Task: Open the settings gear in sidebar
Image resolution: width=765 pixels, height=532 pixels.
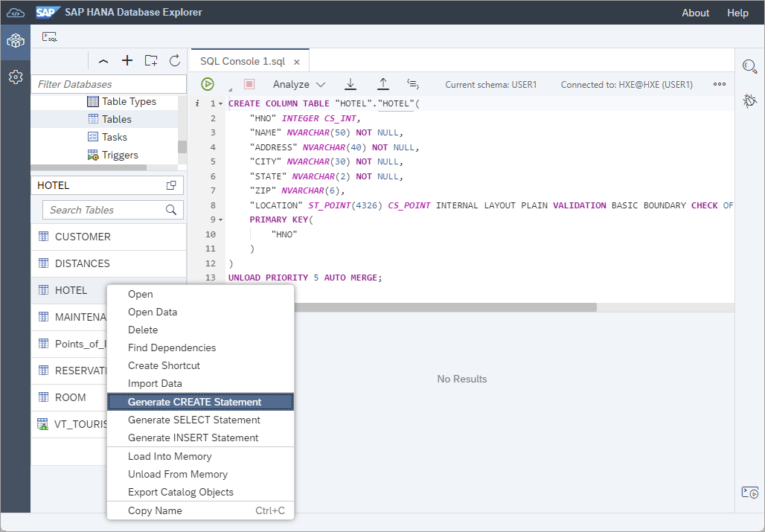Action: [16, 77]
